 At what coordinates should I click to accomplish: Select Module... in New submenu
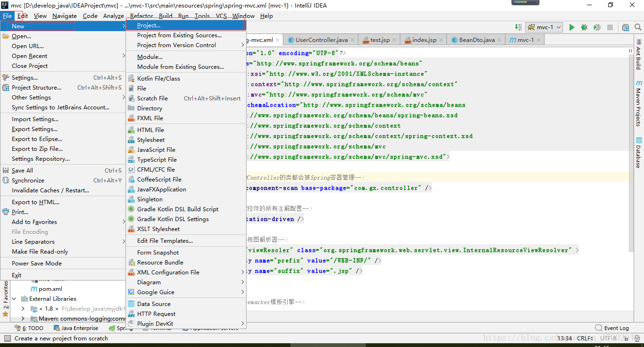point(186,57)
